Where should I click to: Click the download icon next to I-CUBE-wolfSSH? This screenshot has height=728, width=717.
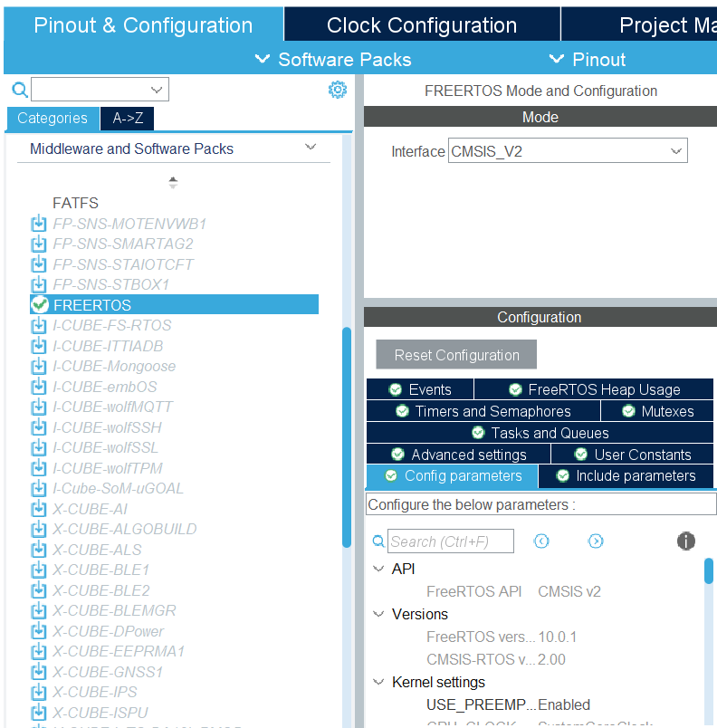tap(39, 427)
